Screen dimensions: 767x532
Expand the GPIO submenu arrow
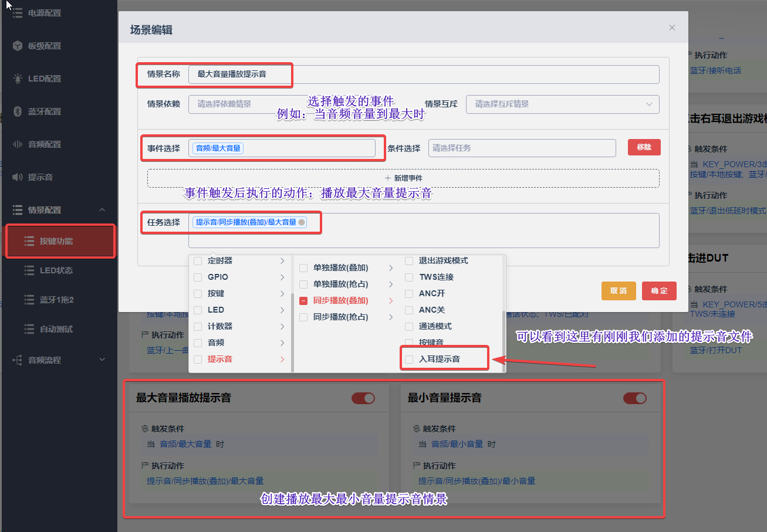click(282, 277)
